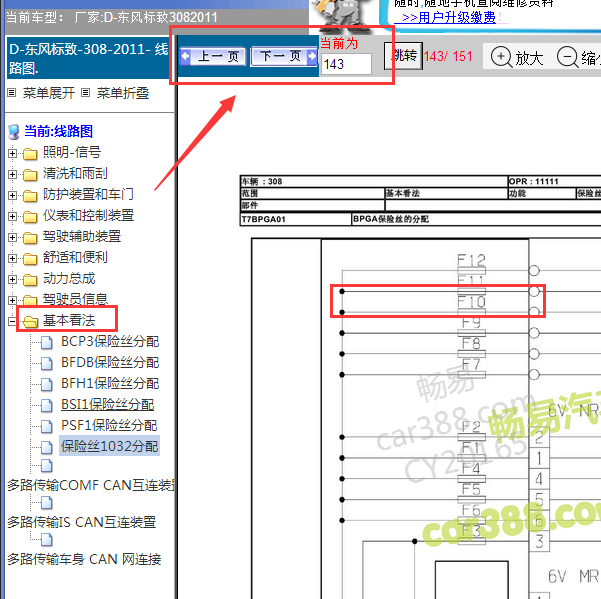
Task: Select the 动力总成 folder icon
Action: pos(30,280)
